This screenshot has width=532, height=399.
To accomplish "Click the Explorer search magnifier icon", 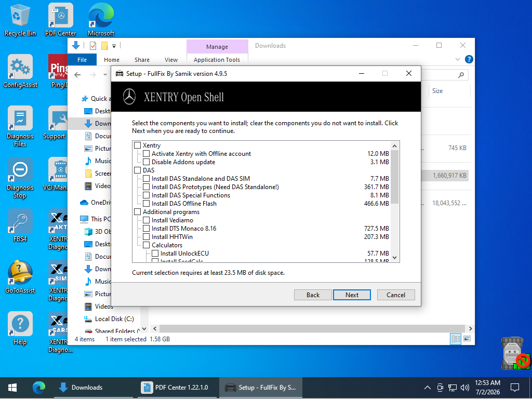I will pyautogui.click(x=461, y=75).
